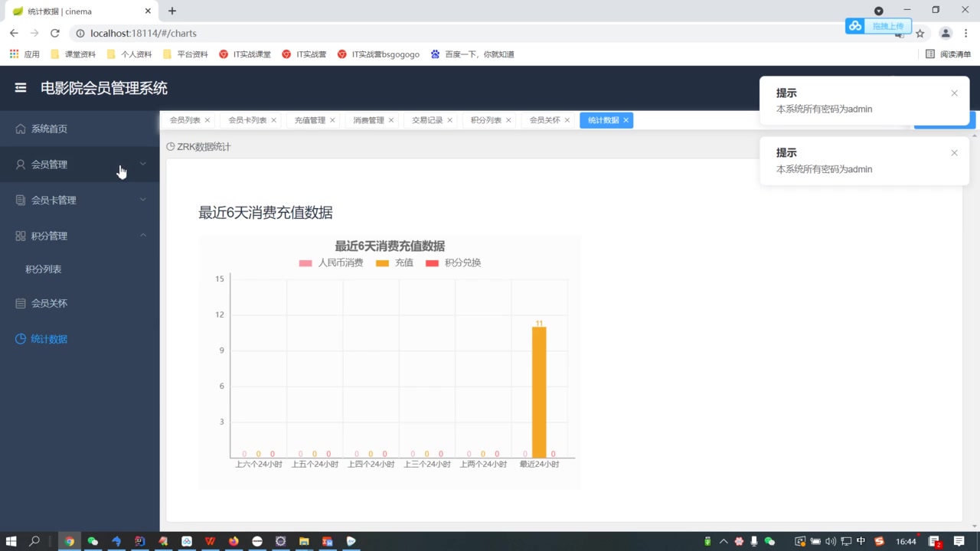Close the 消费管理 tab
Image resolution: width=980 pixels, height=551 pixels.
pos(391,120)
